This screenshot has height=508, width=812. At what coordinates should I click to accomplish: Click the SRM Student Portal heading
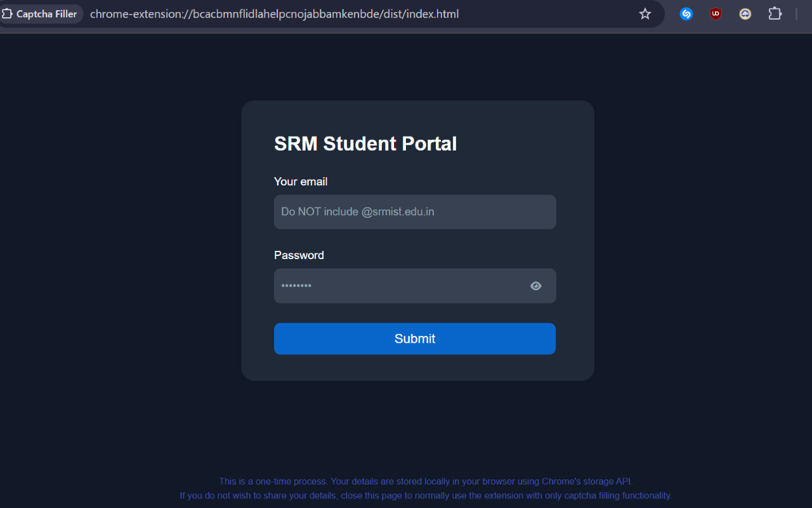365,144
